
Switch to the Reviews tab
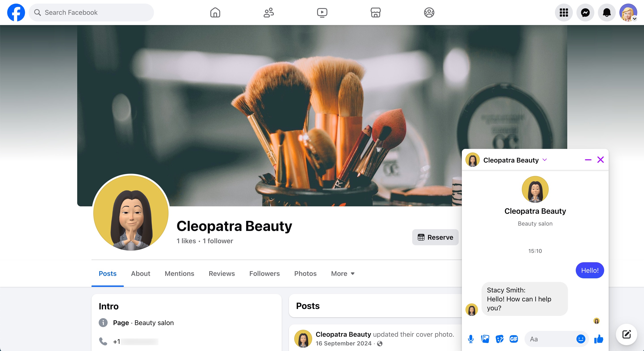point(222,274)
